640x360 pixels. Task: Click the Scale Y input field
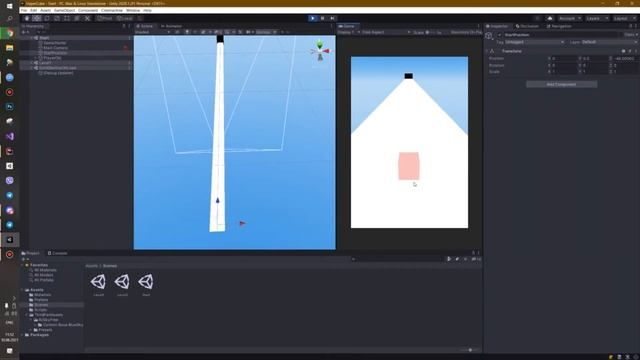(x=595, y=71)
